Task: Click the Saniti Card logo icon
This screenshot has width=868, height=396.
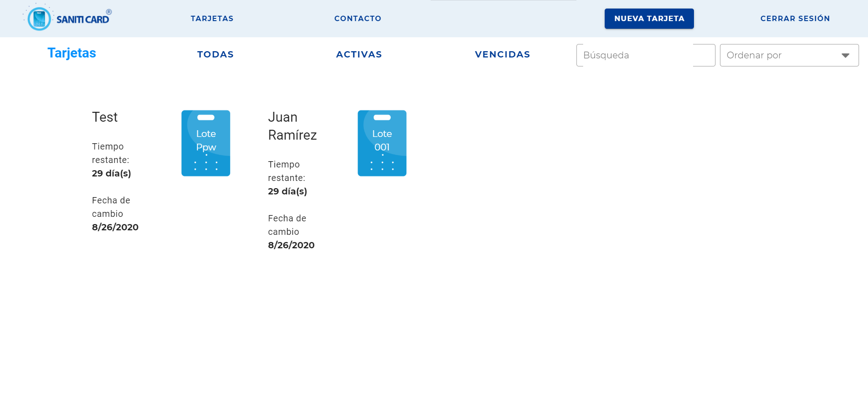Action: [x=39, y=18]
